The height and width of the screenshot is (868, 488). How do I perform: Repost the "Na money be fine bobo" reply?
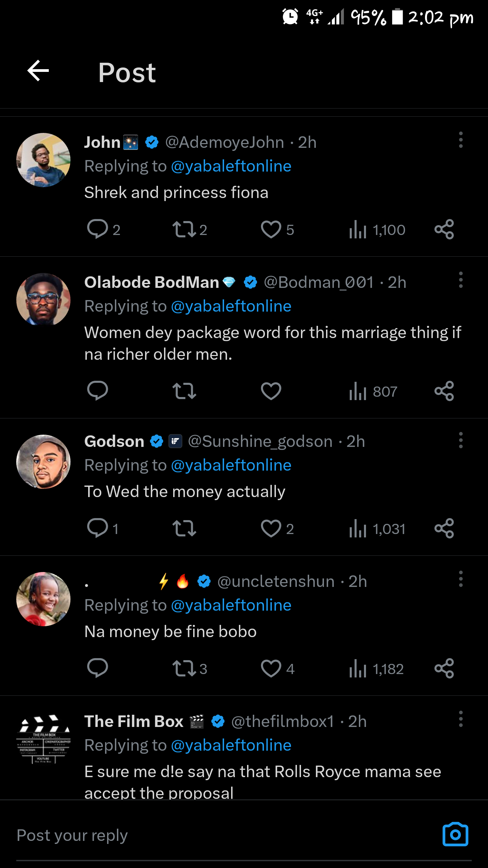pyautogui.click(x=184, y=669)
